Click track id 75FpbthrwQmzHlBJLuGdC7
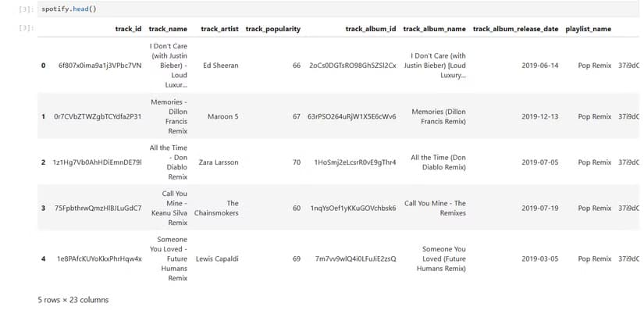Viewport: 644px width, 310px height. pyautogui.click(x=98, y=208)
